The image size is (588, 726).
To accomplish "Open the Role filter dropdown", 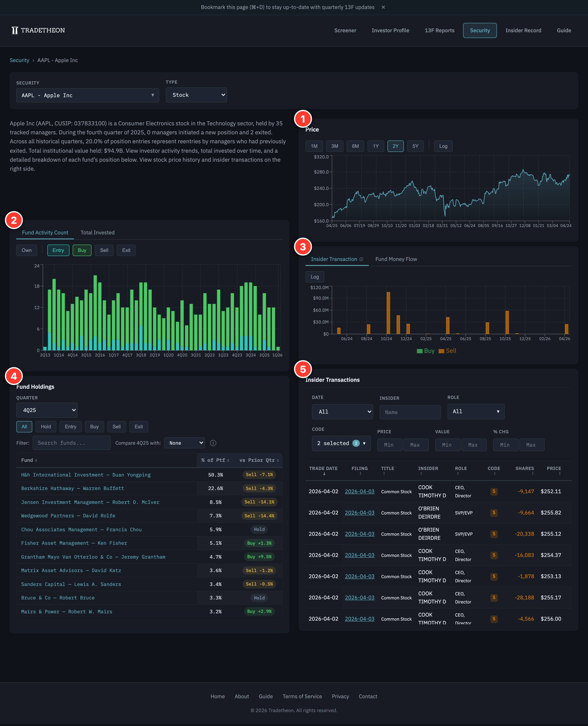I will pos(476,411).
